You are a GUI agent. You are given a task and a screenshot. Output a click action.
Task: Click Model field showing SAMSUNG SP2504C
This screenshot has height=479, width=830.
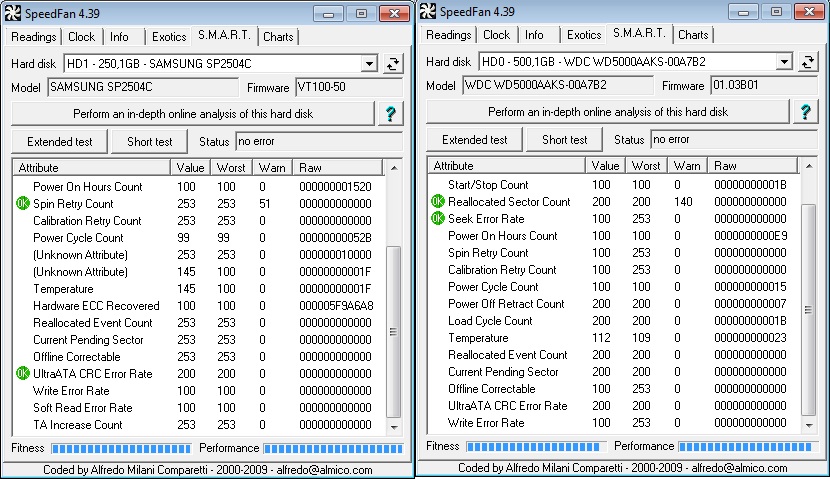pos(143,87)
